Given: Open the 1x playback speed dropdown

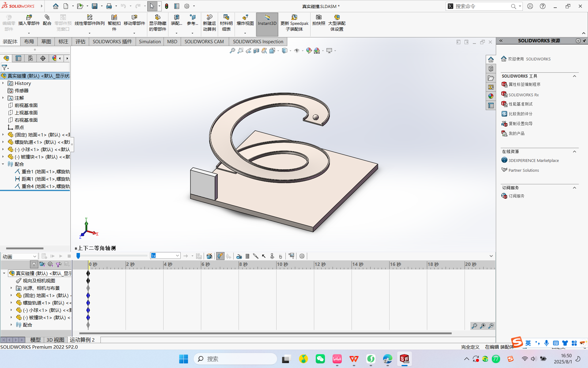Looking at the screenshot, I should click(x=176, y=255).
